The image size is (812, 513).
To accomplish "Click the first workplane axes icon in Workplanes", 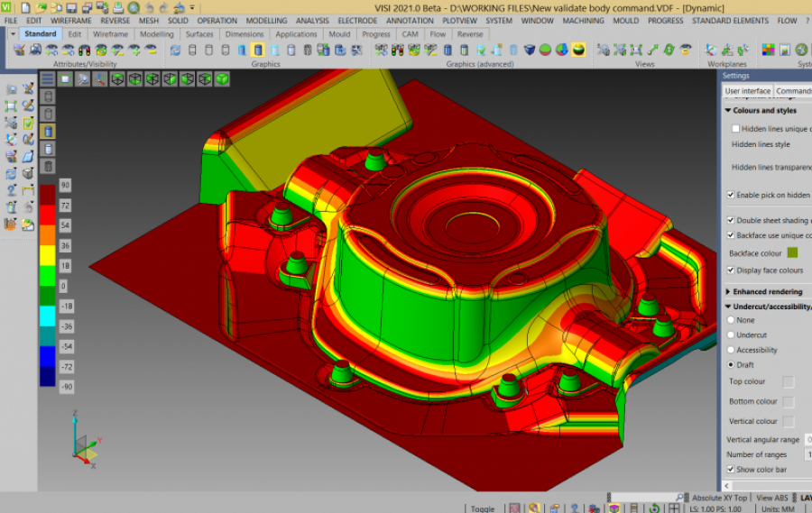I will coord(711,50).
